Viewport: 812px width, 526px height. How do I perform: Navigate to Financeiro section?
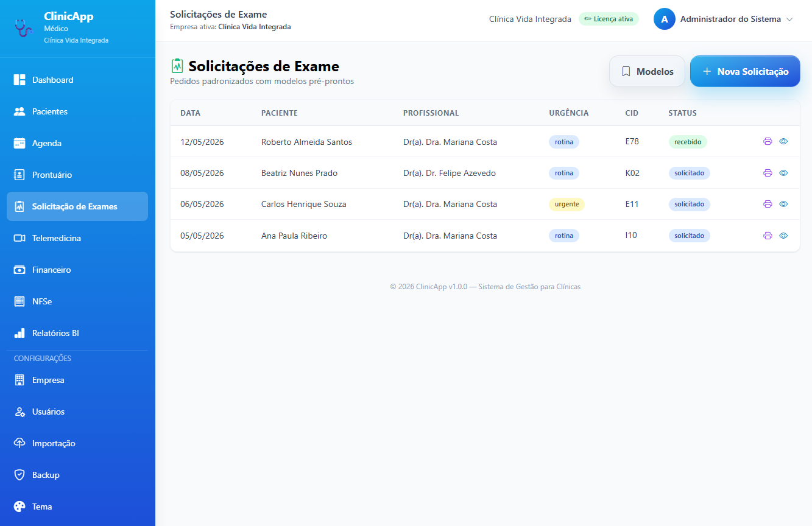[x=77, y=270]
